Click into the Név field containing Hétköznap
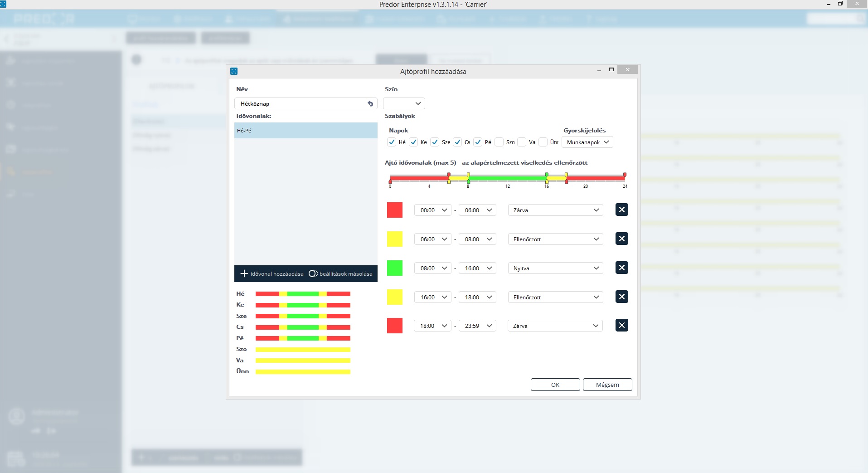 (299, 104)
